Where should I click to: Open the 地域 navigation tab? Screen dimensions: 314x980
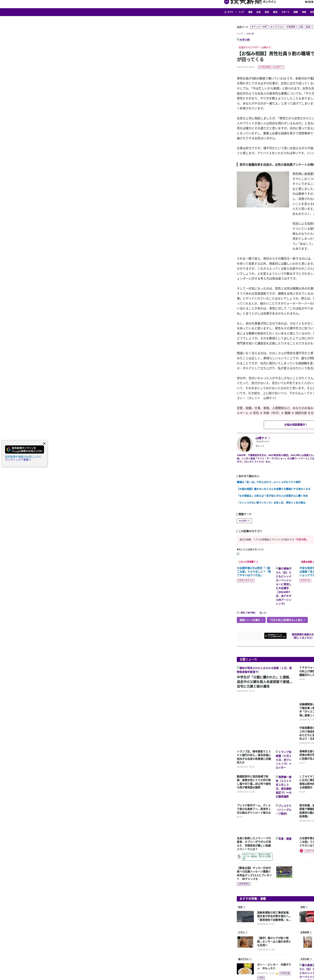coord(304,12)
